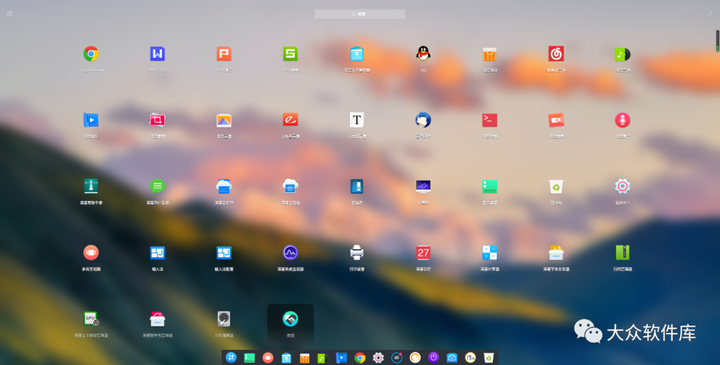Screen dimensions: 720x365
Task: Launch the Deepin Screen Recorder
Action: 556,120
